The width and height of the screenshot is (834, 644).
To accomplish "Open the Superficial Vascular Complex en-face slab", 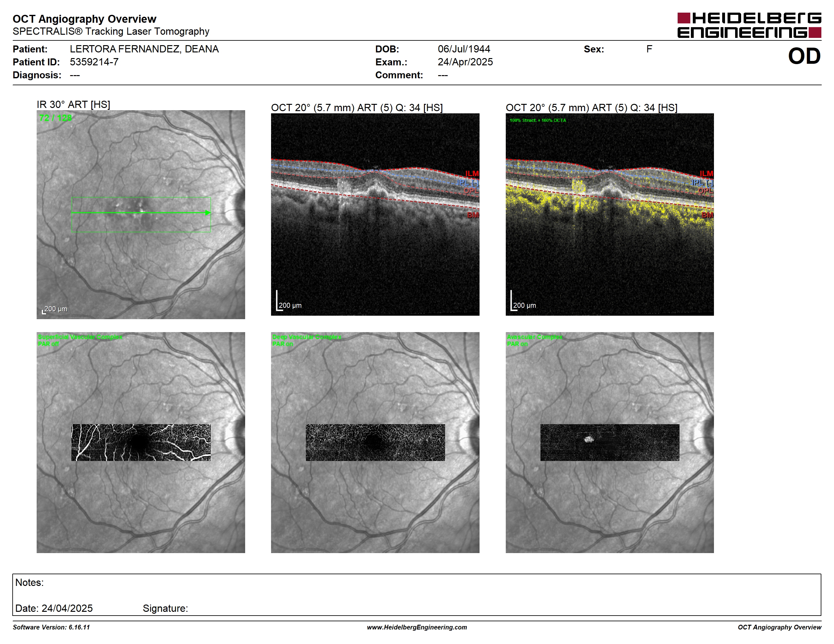I will 141,442.
